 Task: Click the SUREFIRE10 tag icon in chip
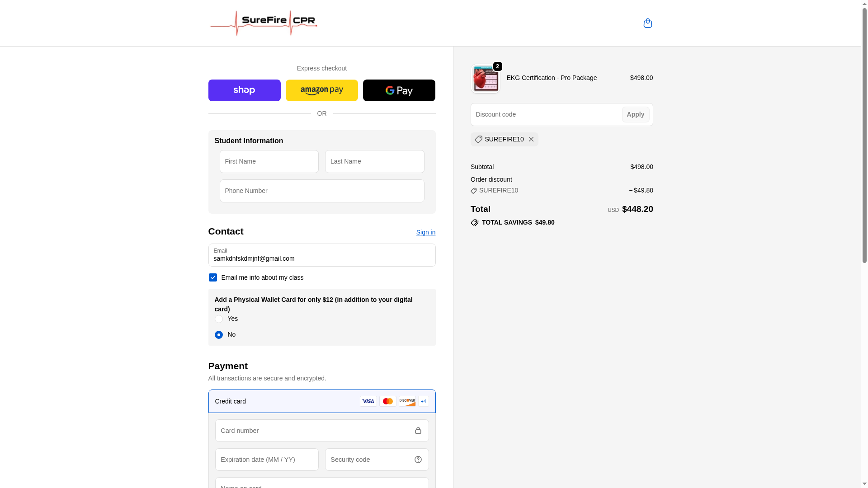pyautogui.click(x=478, y=139)
